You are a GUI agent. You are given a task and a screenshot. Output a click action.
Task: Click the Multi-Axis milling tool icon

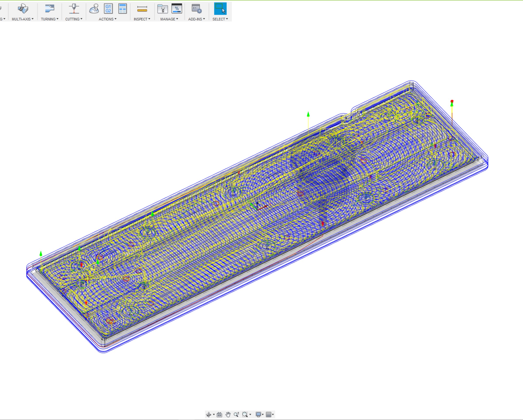pyautogui.click(x=23, y=9)
